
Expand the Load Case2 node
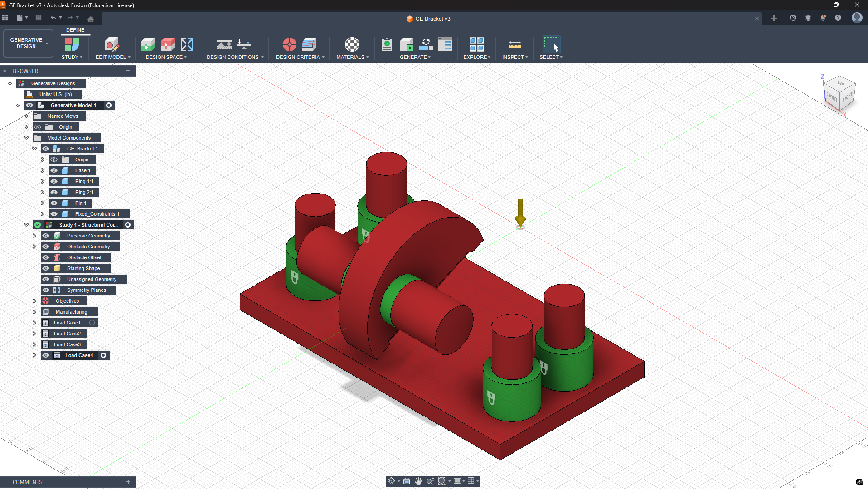pos(34,334)
